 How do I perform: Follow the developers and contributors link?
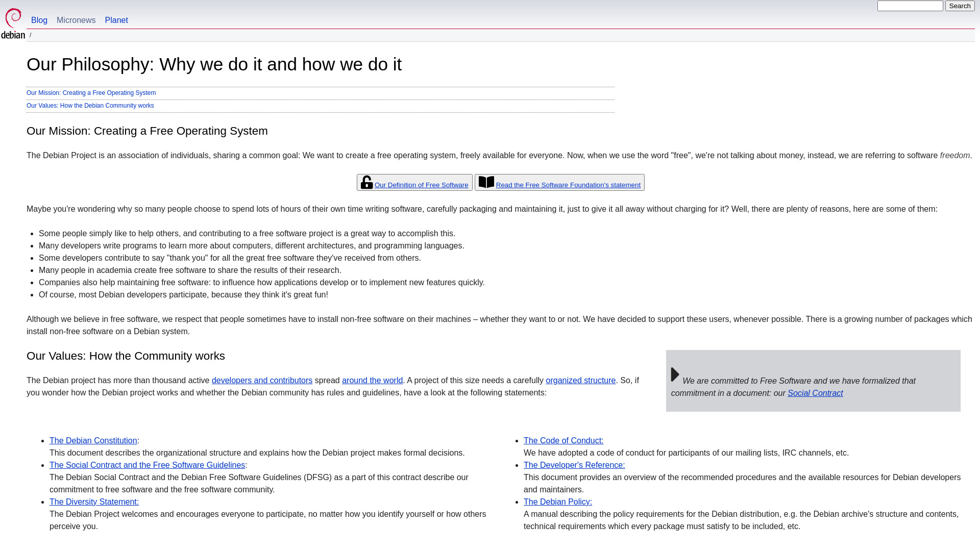coord(262,381)
